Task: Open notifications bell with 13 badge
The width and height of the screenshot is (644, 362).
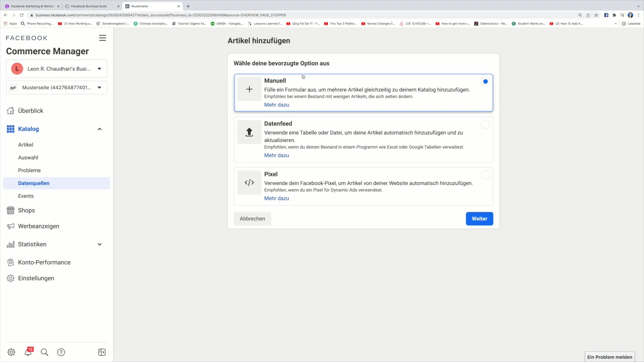Action: 28,352
